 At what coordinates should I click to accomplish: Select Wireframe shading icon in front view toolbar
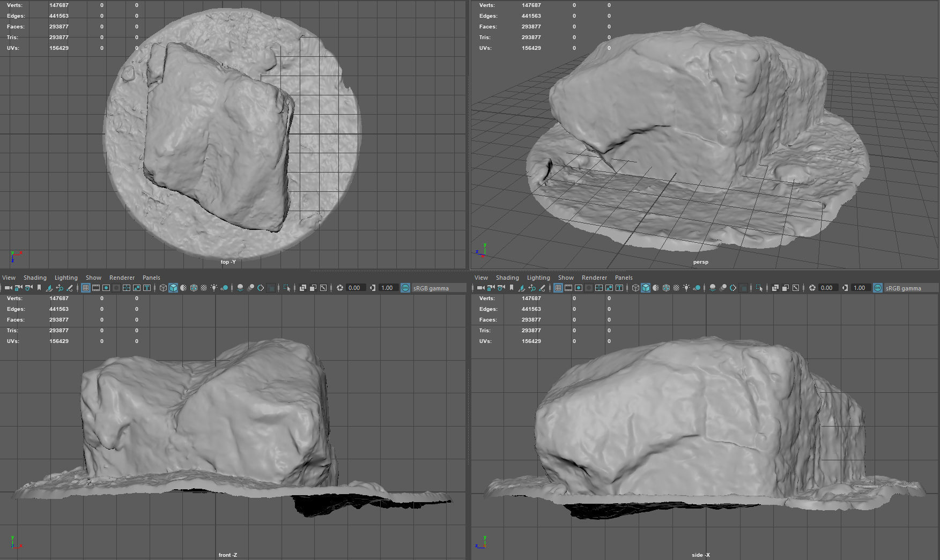click(x=163, y=288)
